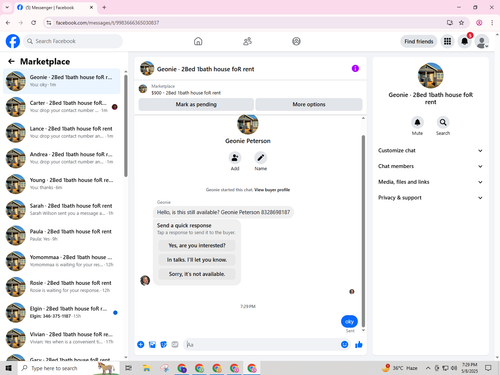Open Chrome menu three dots
The image size is (500, 375).
492,23
